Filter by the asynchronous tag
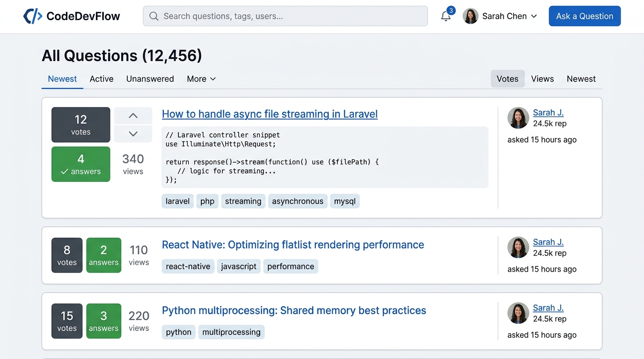Screen dimensions: 644x359 (x=298, y=201)
